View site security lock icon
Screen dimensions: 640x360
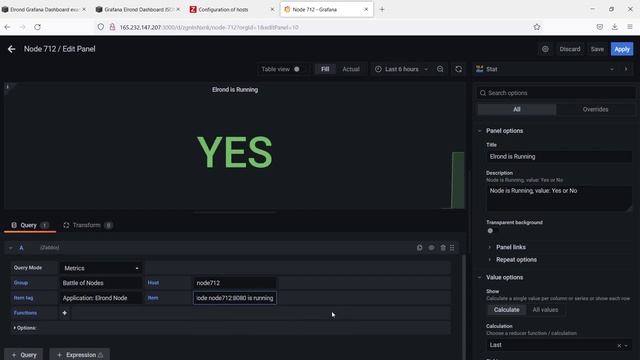pos(112,27)
